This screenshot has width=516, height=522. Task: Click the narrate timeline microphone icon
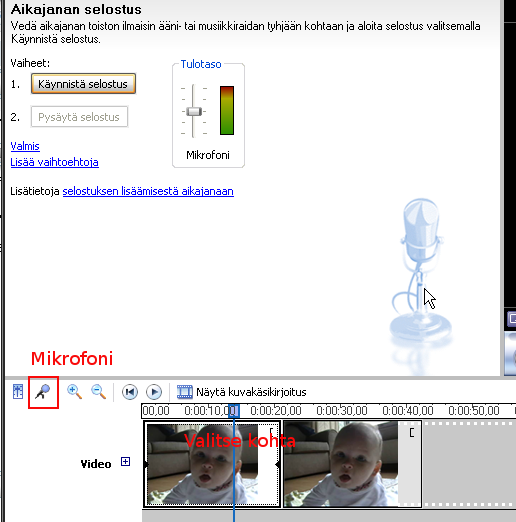click(x=43, y=392)
